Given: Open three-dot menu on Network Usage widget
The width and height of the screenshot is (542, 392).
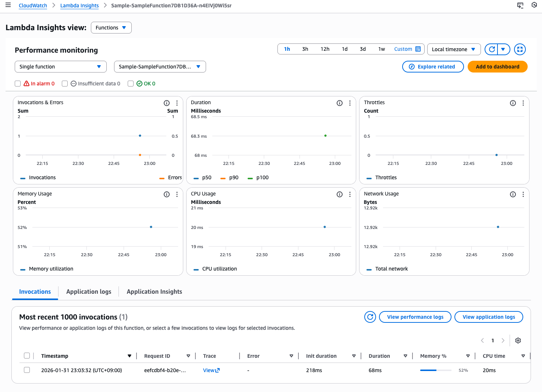Looking at the screenshot, I should [x=523, y=194].
